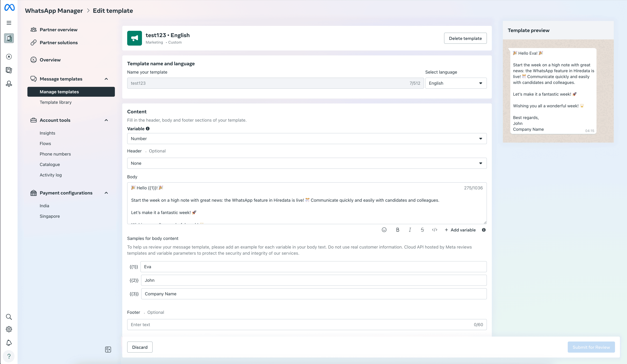Screen dimensions: 627x364
Task: Open search with the magnifier icon
Action: coord(9,317)
